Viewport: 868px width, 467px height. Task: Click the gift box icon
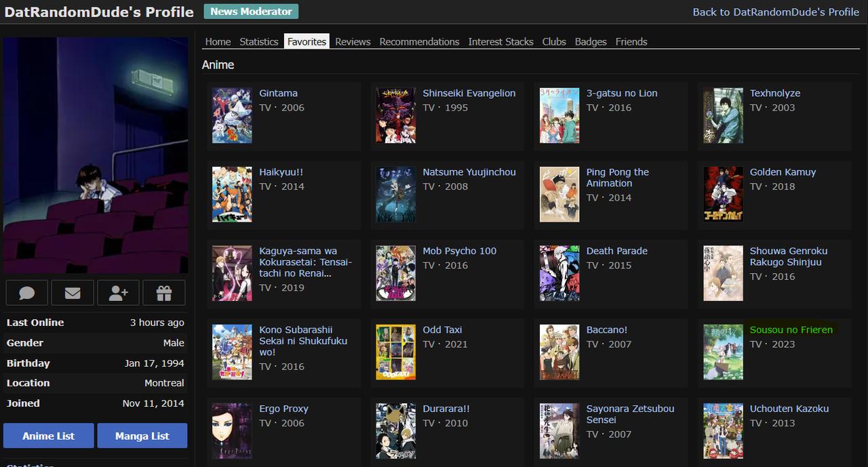click(x=164, y=293)
